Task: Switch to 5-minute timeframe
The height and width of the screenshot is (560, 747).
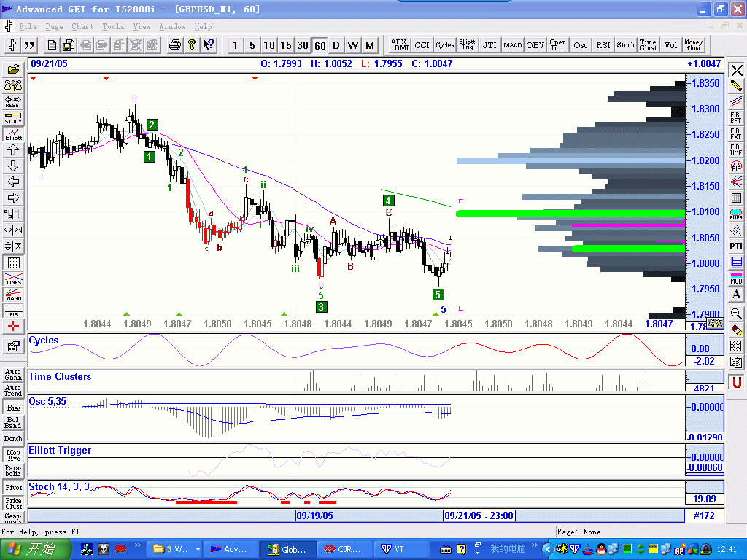Action: click(x=252, y=45)
